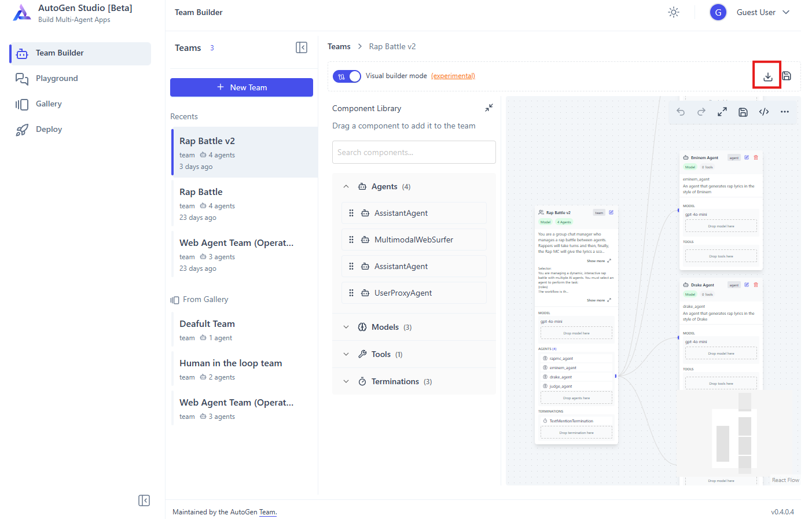Save team with icon next to download
Viewport: 812px width, 519px height.
[787, 76]
